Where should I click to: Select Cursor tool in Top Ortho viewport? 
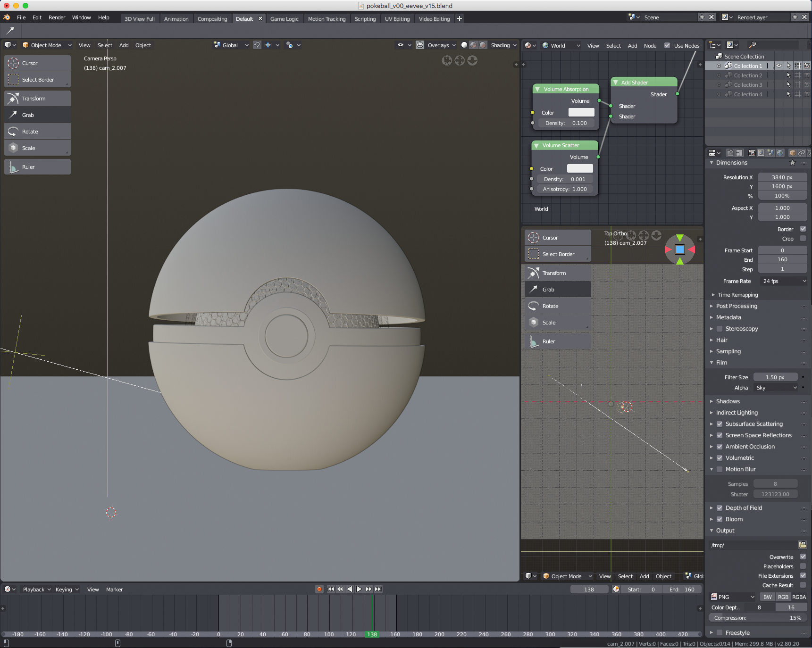[x=558, y=238]
